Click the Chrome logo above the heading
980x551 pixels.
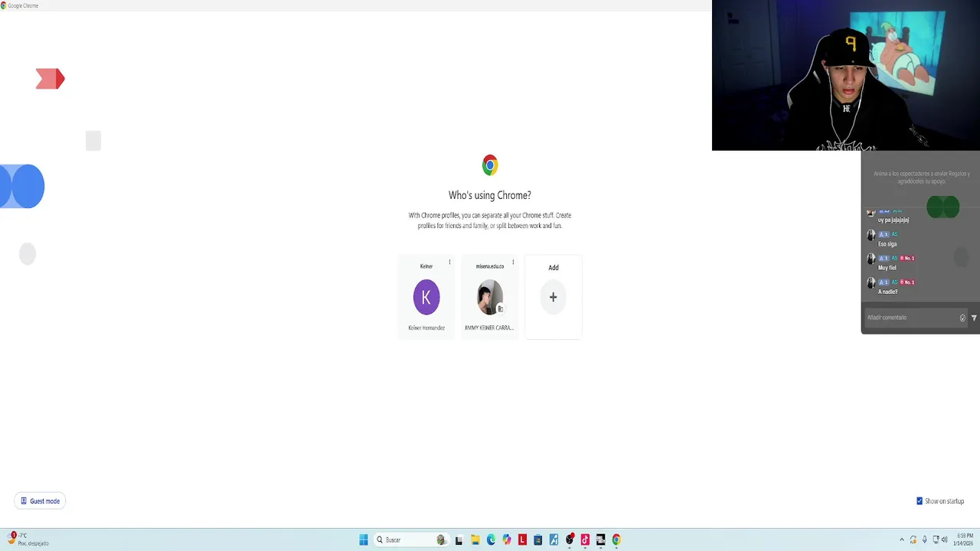click(490, 165)
